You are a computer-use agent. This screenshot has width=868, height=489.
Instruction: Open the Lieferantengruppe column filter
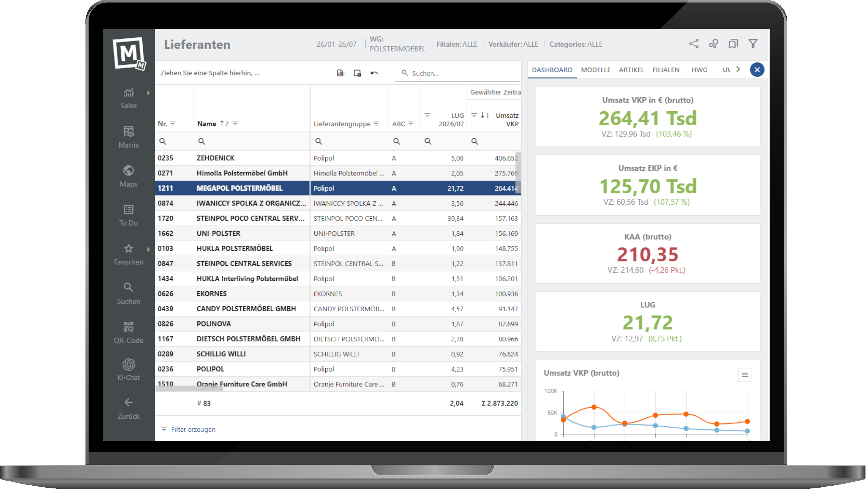coord(376,124)
